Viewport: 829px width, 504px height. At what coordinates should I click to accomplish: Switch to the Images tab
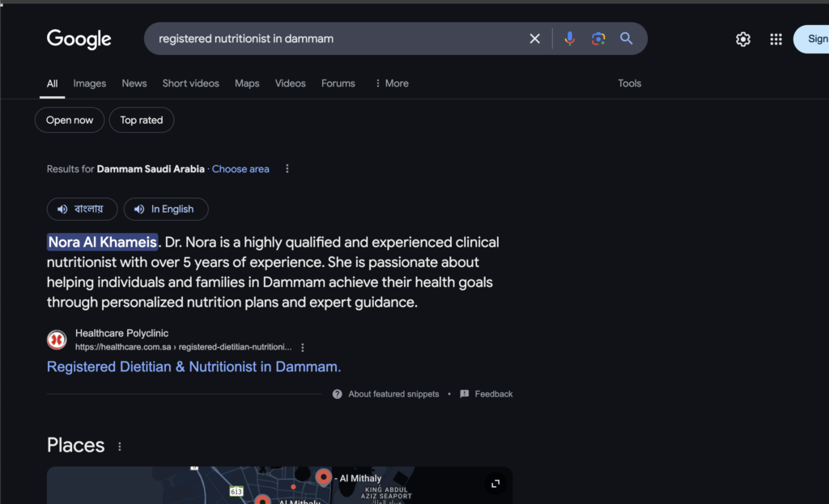tap(89, 83)
